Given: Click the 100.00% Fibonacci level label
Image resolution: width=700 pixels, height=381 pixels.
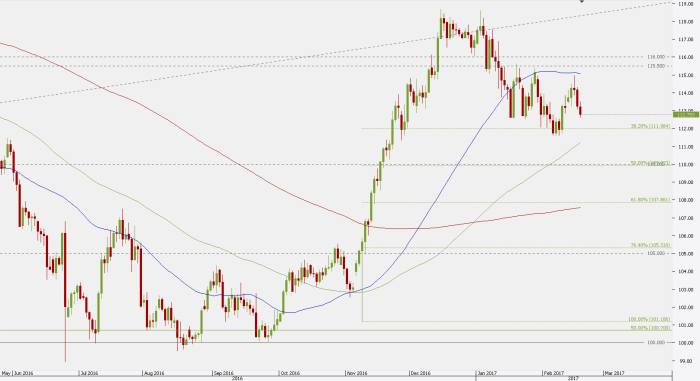Looking at the screenshot, I should pyautogui.click(x=649, y=319).
